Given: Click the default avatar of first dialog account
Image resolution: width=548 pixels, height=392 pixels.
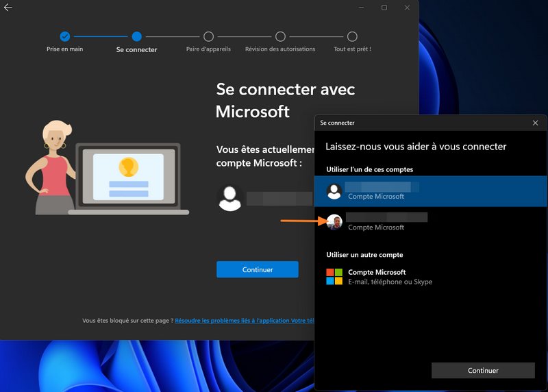Looking at the screenshot, I should [334, 191].
